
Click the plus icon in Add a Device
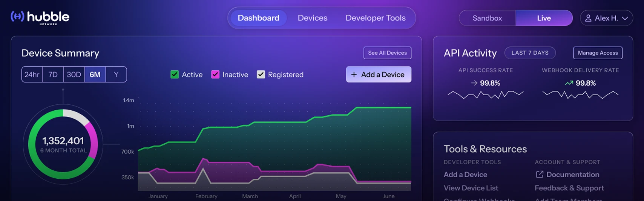(354, 74)
